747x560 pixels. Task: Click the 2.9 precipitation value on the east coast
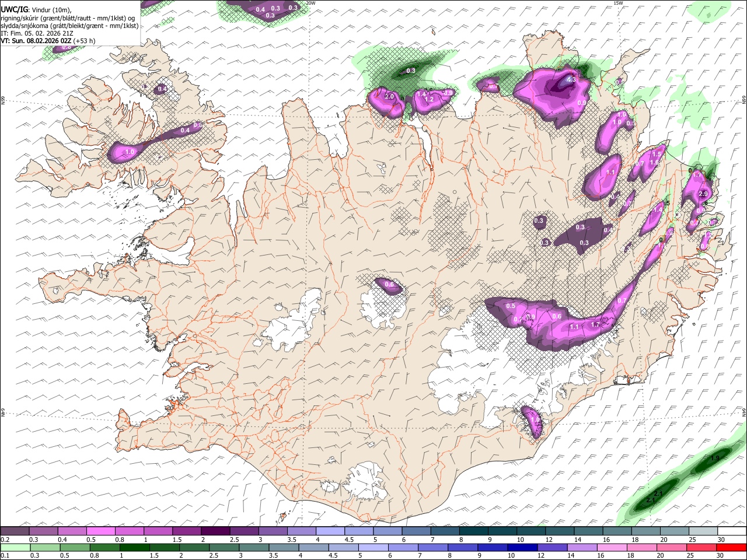703,194
